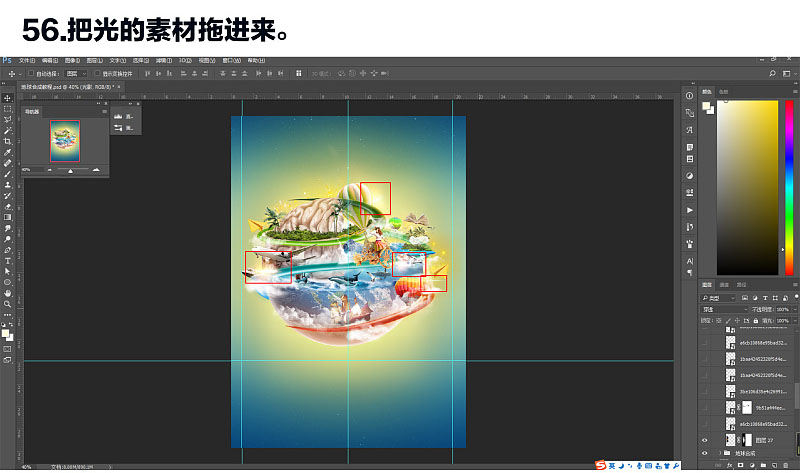Toggle visibility of 地球合成 group
This screenshot has height=473, width=800.
click(705, 453)
